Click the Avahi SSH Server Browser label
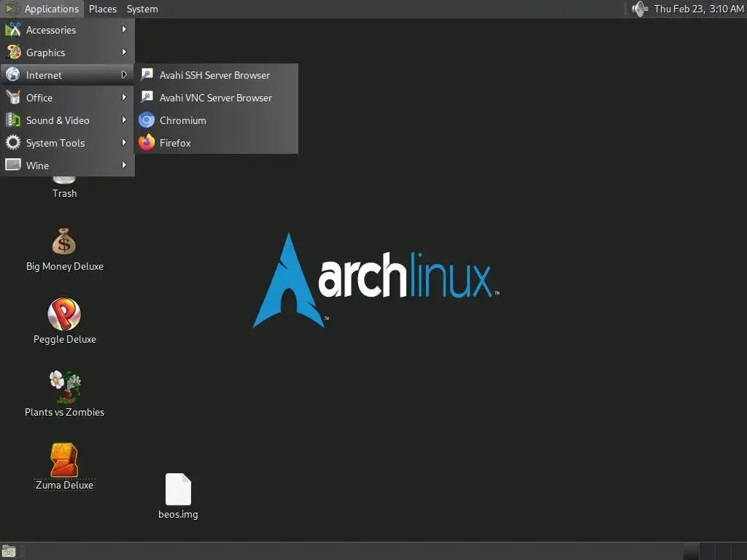This screenshot has height=560, width=747. pos(215,75)
